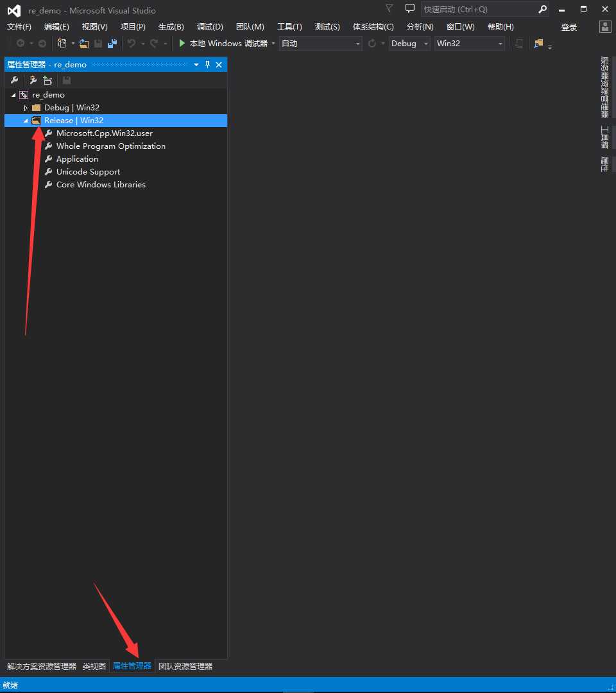
Task: Click the quick launch search magnifier
Action: 543,9
